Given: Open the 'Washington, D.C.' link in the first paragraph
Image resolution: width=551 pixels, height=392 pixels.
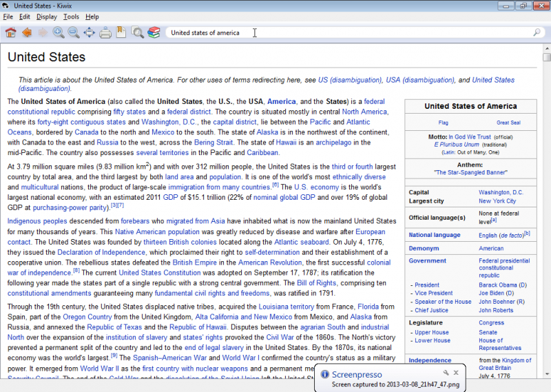Looking at the screenshot, I should tap(169, 122).
